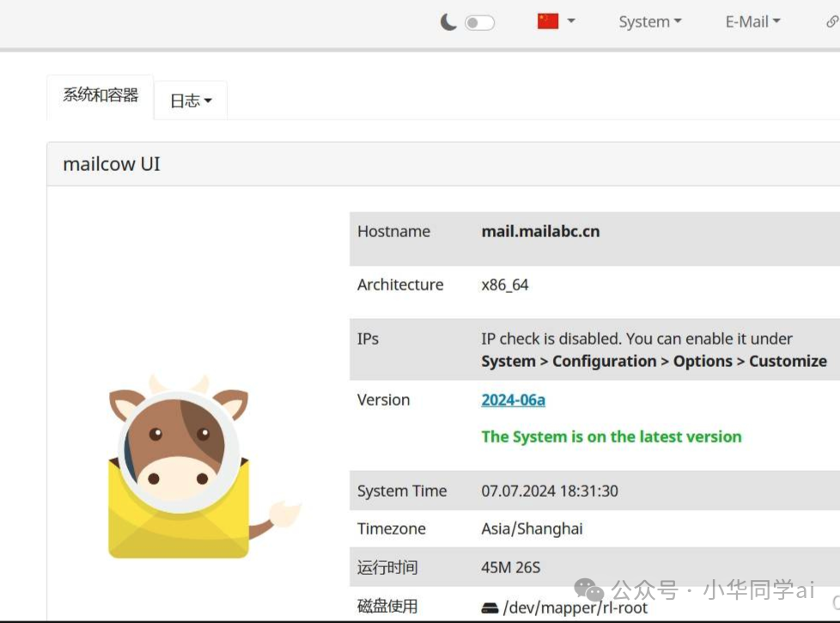840x623 pixels.
Task: Click 'The System is on the latest version'
Action: (612, 437)
